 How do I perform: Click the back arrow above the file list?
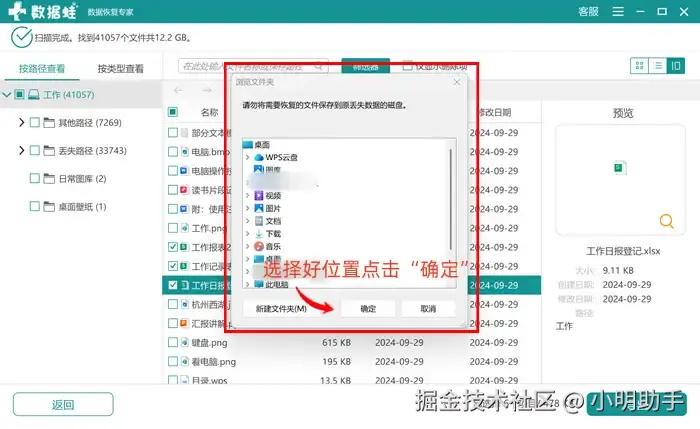[x=179, y=91]
